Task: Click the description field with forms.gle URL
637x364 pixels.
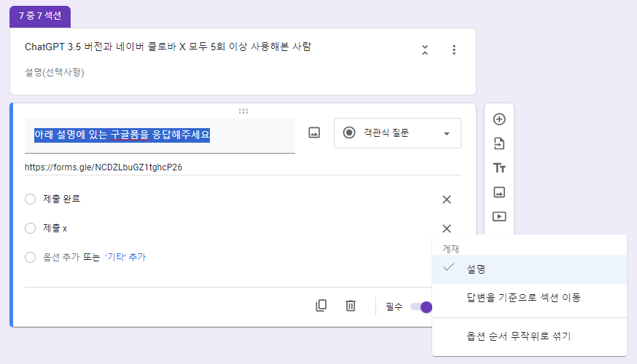Action: [243, 167]
